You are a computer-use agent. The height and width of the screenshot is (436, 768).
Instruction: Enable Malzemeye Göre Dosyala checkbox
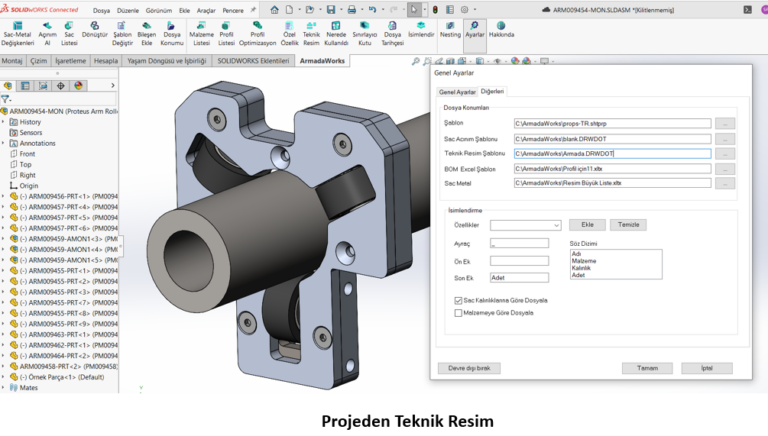[x=458, y=313]
